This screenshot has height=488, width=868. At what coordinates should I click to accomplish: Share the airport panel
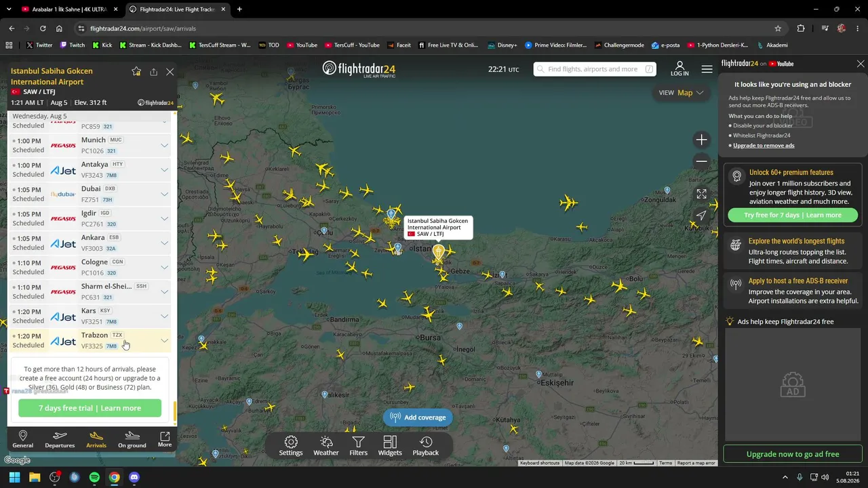coord(154,72)
